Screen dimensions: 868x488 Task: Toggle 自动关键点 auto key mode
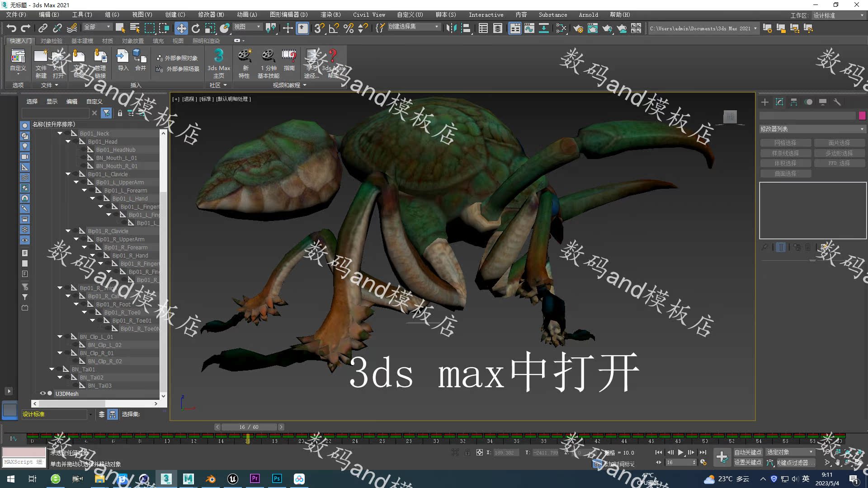(748, 452)
